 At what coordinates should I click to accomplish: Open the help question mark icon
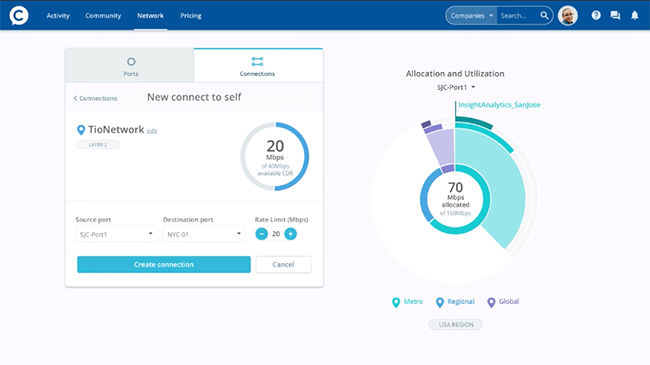pos(596,15)
